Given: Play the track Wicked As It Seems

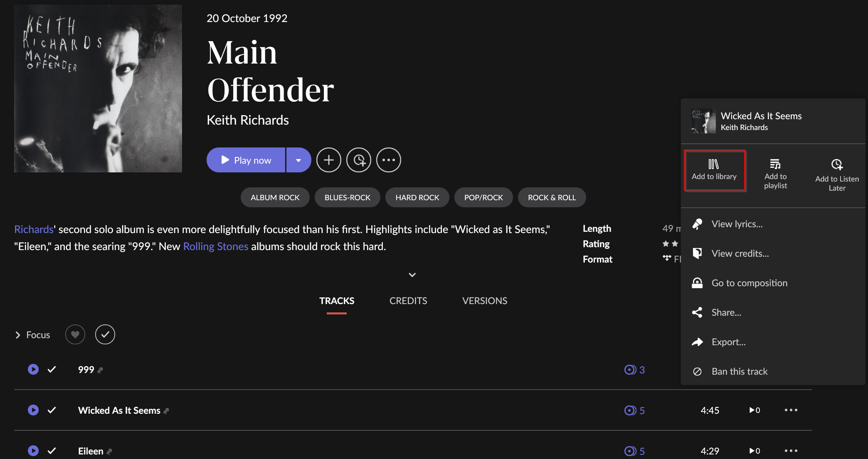Looking at the screenshot, I should [x=33, y=410].
